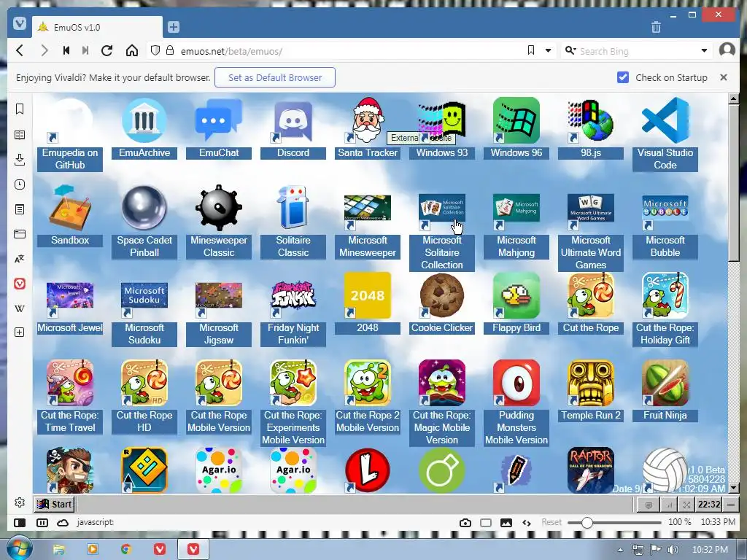
Task: Click the Reset zoom button
Action: (x=551, y=522)
